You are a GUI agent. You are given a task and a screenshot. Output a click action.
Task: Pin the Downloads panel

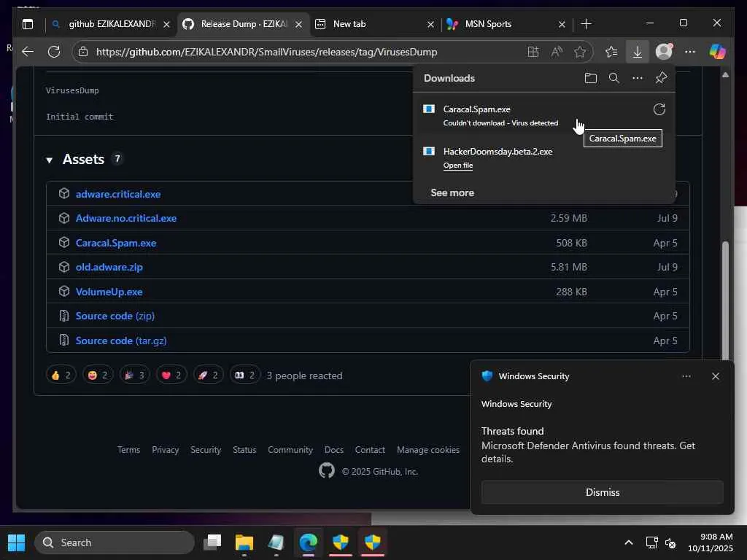click(661, 78)
